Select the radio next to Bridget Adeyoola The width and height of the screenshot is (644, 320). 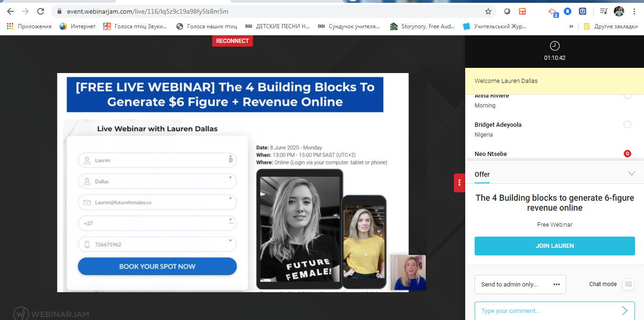click(x=627, y=124)
